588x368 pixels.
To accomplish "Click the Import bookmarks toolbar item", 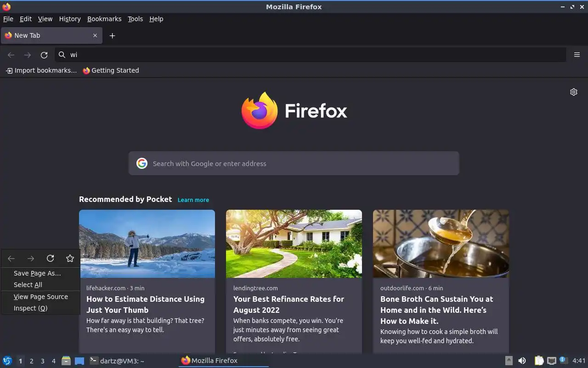I will [41, 70].
